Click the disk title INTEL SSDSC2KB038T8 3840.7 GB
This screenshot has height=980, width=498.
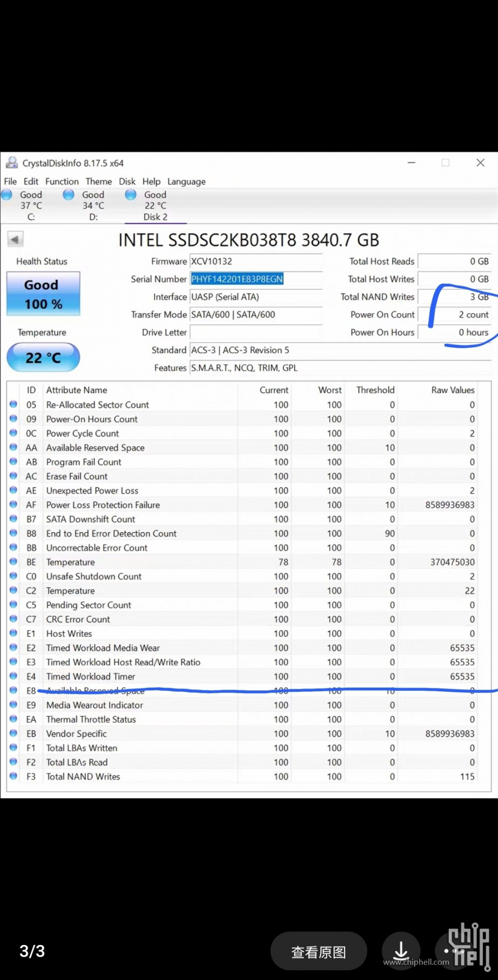[x=248, y=240]
